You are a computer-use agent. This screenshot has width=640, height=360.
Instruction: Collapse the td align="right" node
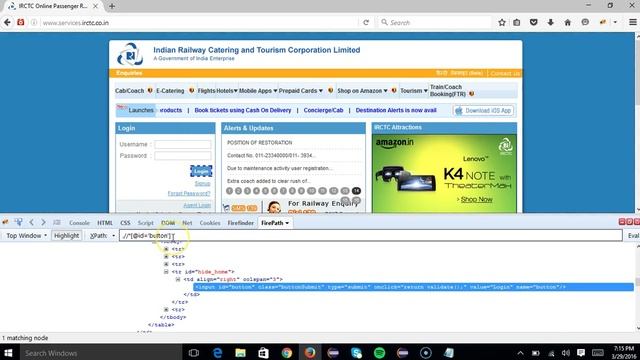point(178,279)
